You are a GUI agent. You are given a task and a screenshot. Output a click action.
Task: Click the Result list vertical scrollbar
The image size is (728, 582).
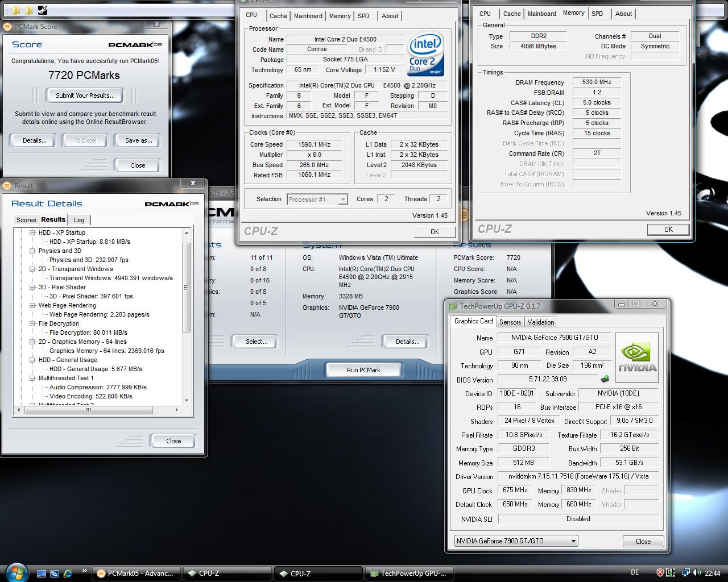186,288
